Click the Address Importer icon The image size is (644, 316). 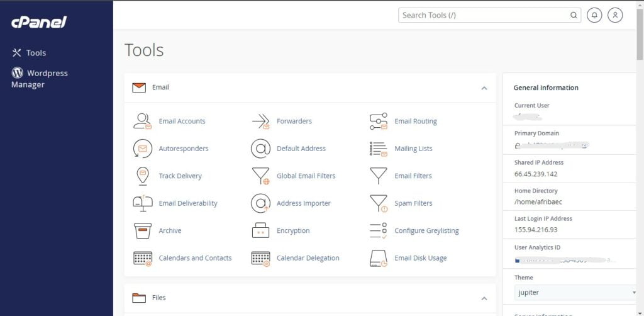coord(261,203)
